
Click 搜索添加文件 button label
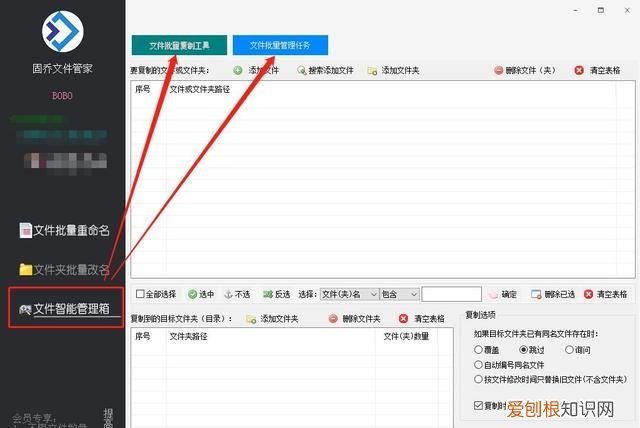331,71
